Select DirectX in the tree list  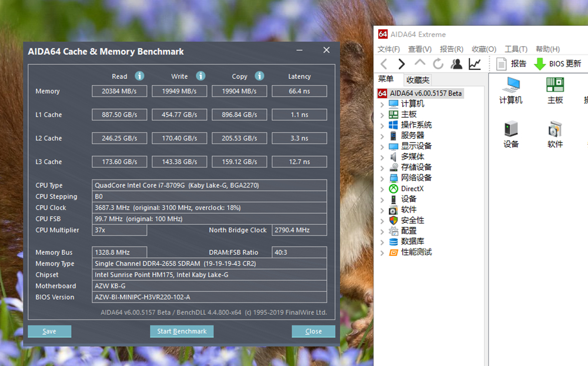(x=412, y=189)
